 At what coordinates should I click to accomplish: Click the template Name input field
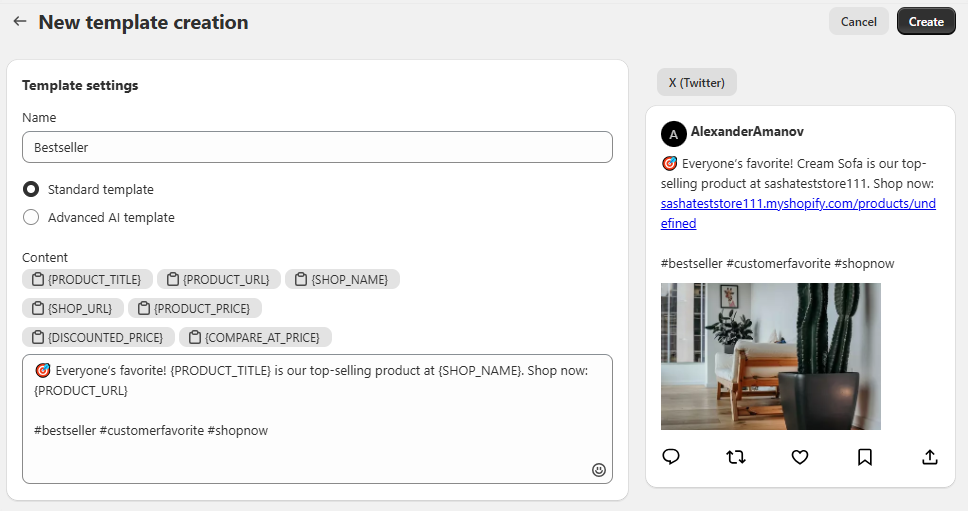[x=317, y=147]
